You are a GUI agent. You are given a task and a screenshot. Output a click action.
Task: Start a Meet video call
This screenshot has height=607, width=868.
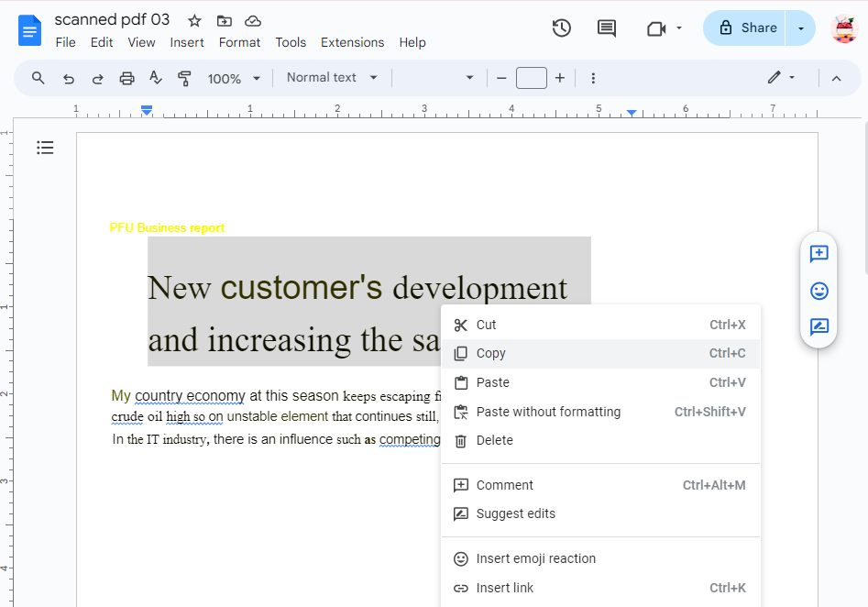[x=657, y=28]
